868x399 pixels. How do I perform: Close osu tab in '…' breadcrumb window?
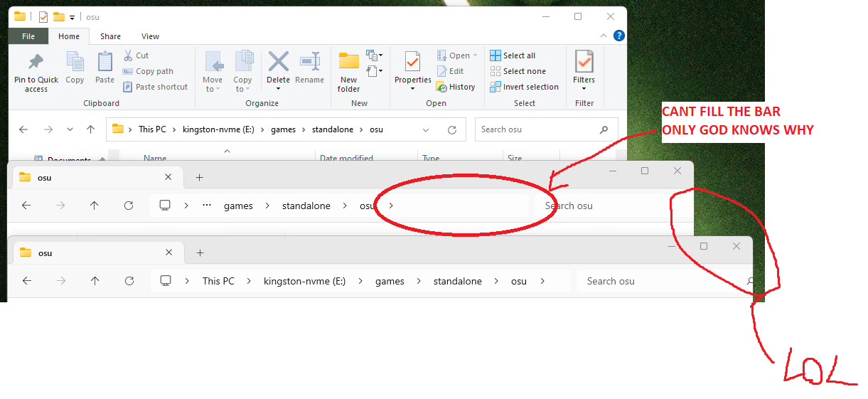pos(168,177)
